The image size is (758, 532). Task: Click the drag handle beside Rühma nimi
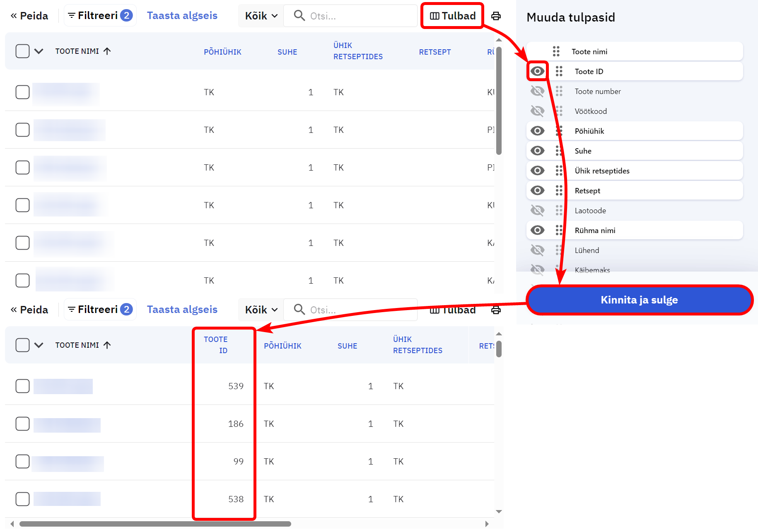pos(559,230)
